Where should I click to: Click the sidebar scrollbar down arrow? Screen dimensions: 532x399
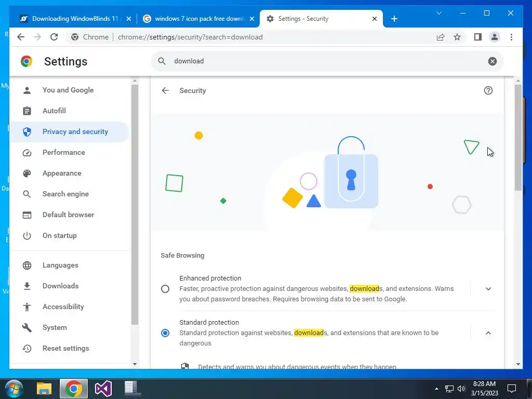[x=135, y=364]
